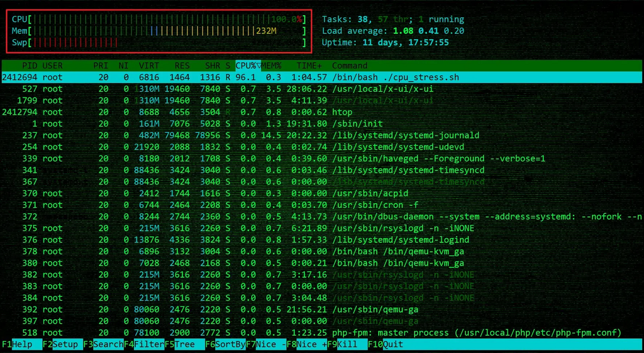Click the Command column header
644x353 pixels.
[x=350, y=65]
